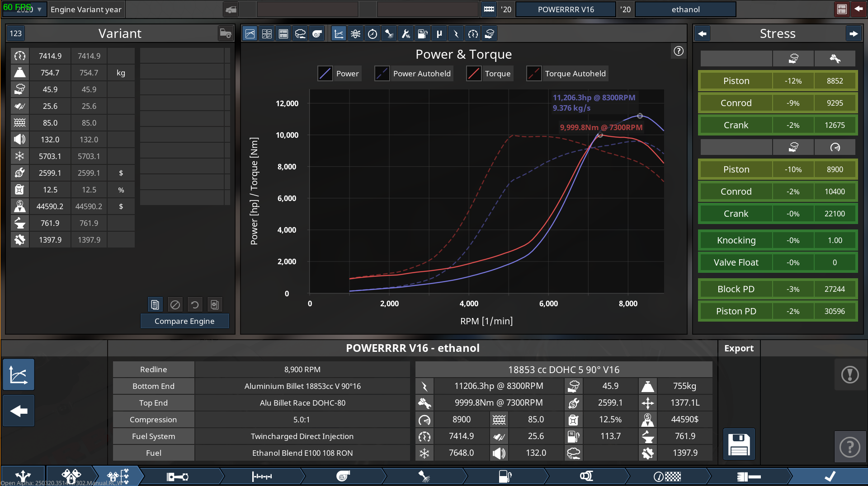Screen dimensions: 868x486
Task: Show the fuel pump efficiency graph
Action: point(422,34)
